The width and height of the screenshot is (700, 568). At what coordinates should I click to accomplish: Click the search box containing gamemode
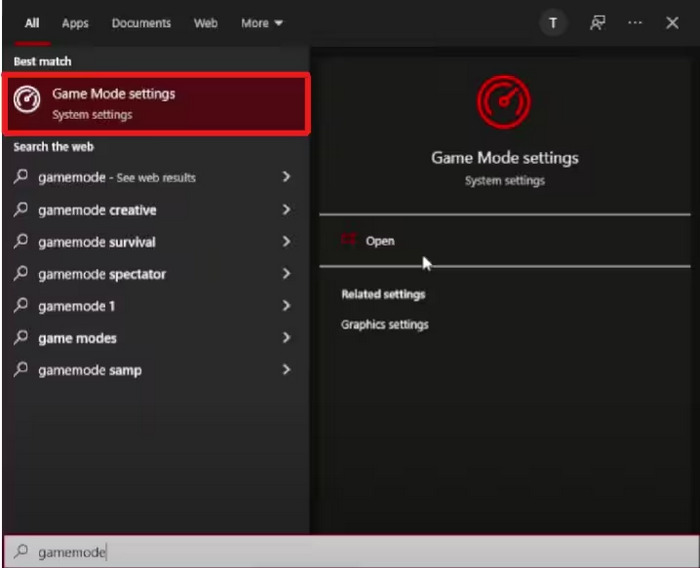[x=351, y=552]
